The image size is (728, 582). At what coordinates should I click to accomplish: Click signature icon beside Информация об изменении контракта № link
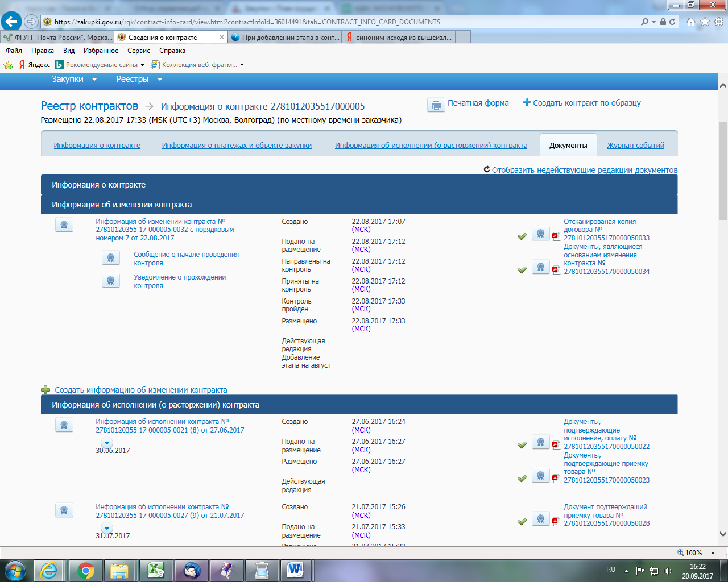click(64, 225)
